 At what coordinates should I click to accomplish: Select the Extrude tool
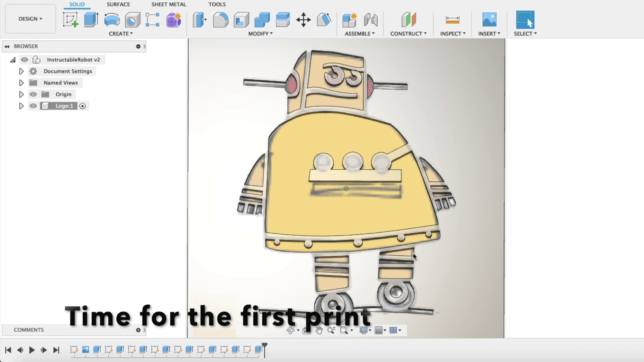tap(91, 19)
